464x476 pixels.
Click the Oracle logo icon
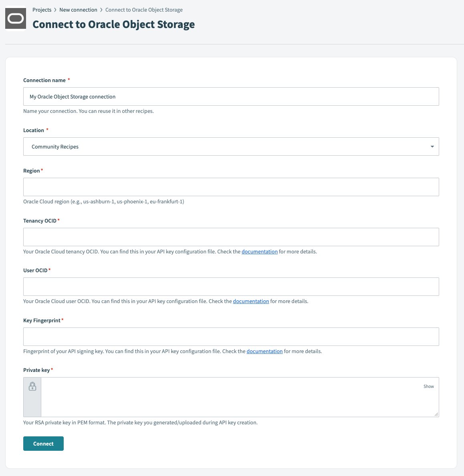15,18
